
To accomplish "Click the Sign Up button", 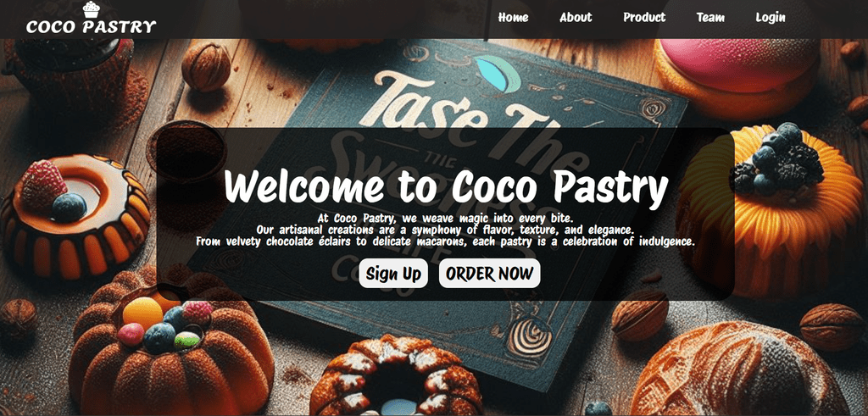I will pyautogui.click(x=393, y=274).
